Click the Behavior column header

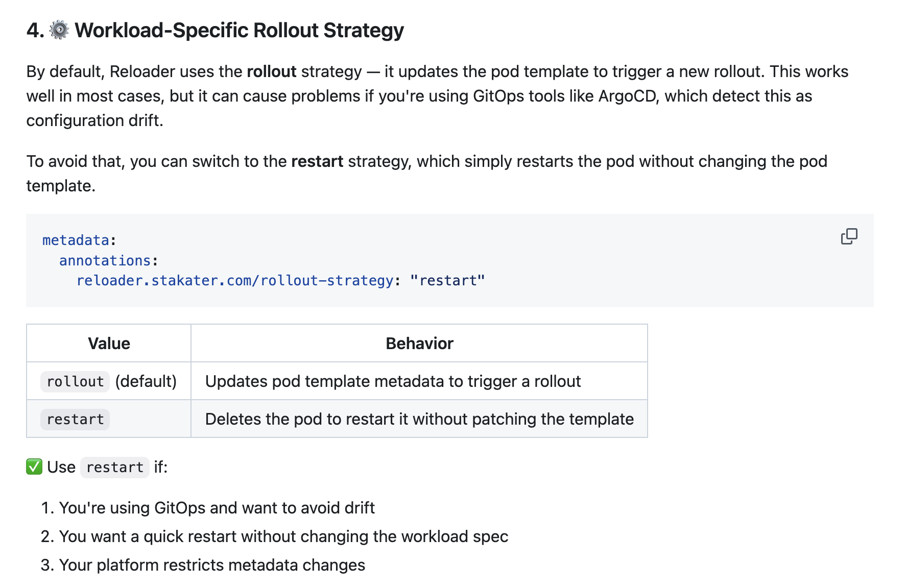point(419,344)
